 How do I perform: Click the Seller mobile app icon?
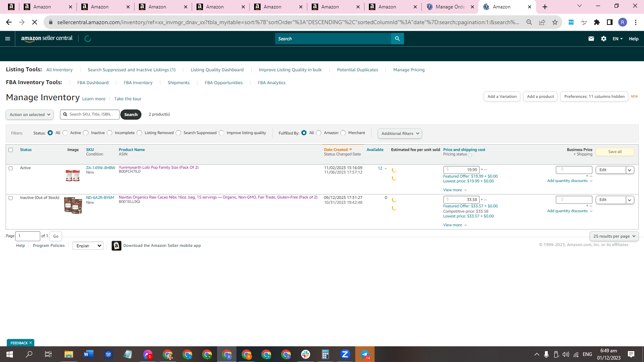click(x=116, y=246)
